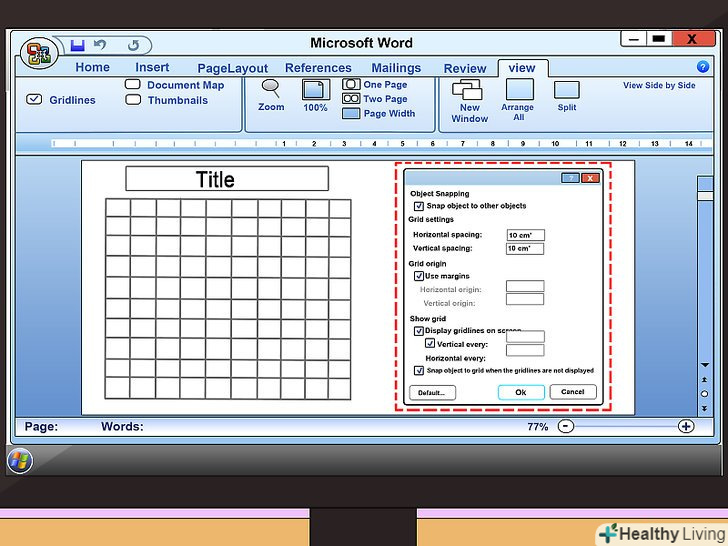Click Page: status bar entry
Viewport: 728px width, 546px height.
(x=41, y=426)
